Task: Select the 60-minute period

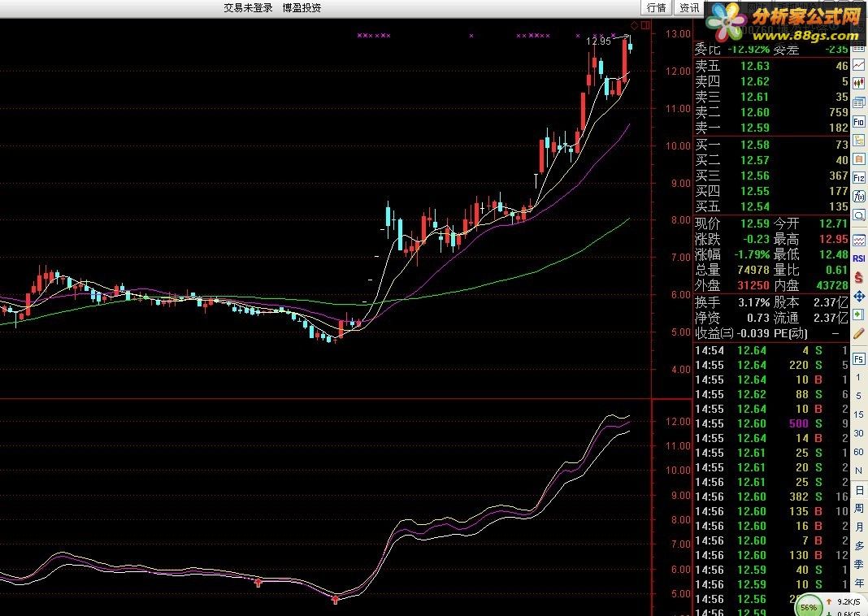Action: point(858,452)
